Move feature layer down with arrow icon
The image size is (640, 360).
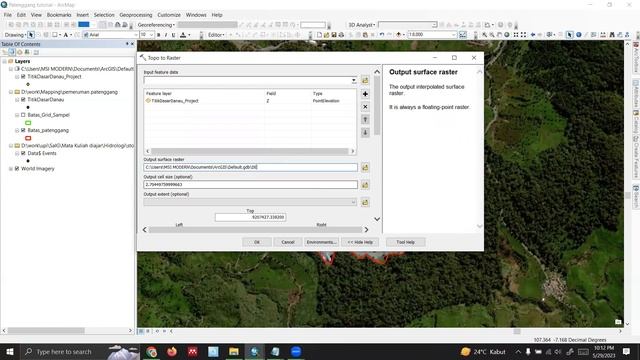(365, 133)
